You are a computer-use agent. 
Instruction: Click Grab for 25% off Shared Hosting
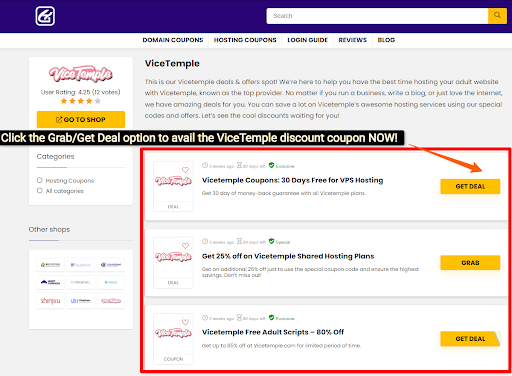pyautogui.click(x=470, y=262)
